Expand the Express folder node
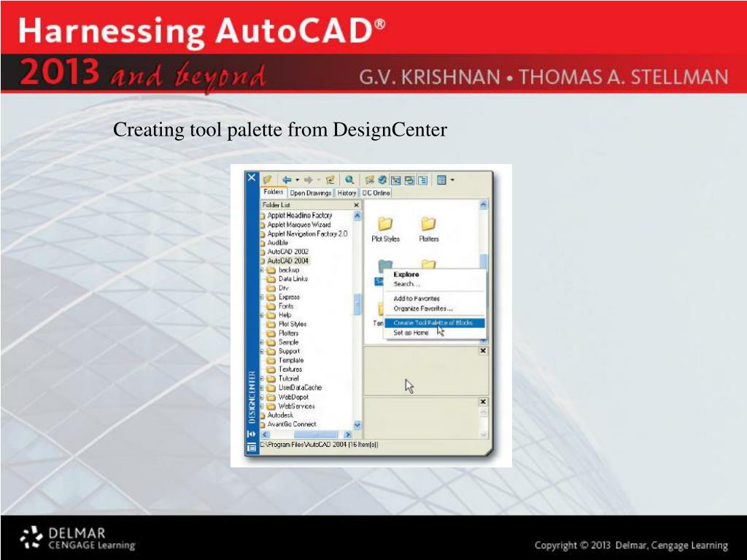The width and height of the screenshot is (747, 560). click(x=262, y=297)
